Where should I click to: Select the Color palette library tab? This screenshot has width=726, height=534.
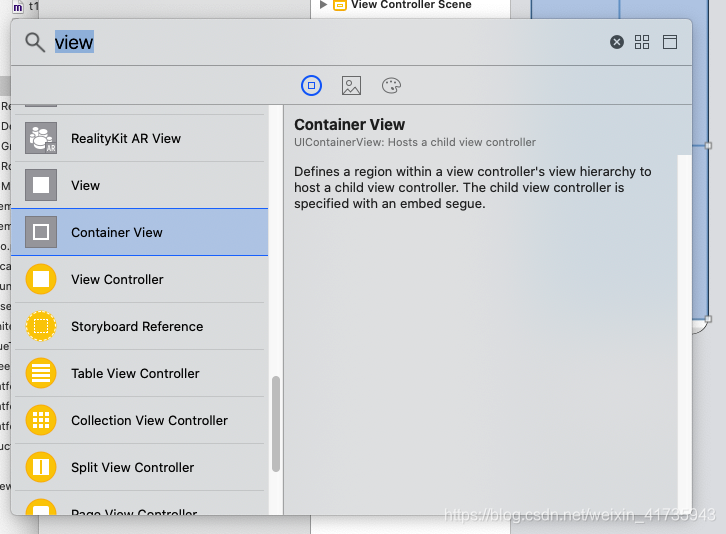click(391, 85)
